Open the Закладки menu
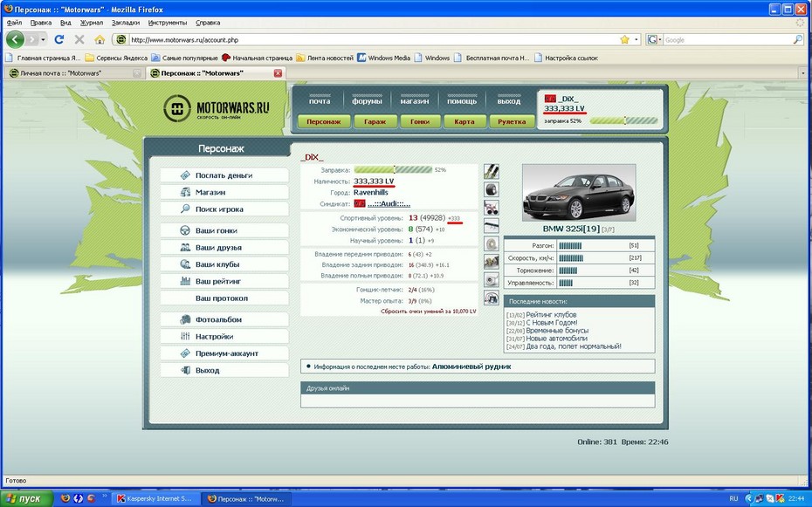 coord(126,23)
